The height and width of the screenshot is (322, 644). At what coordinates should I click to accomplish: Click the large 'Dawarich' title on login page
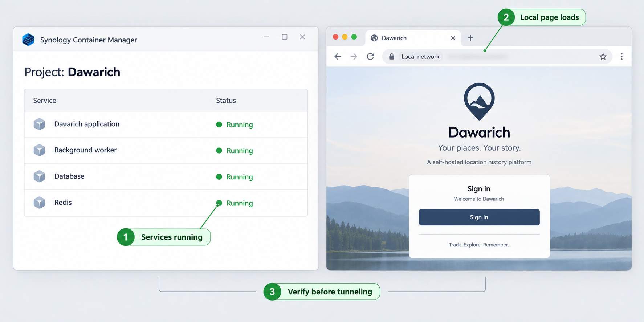coord(479,133)
